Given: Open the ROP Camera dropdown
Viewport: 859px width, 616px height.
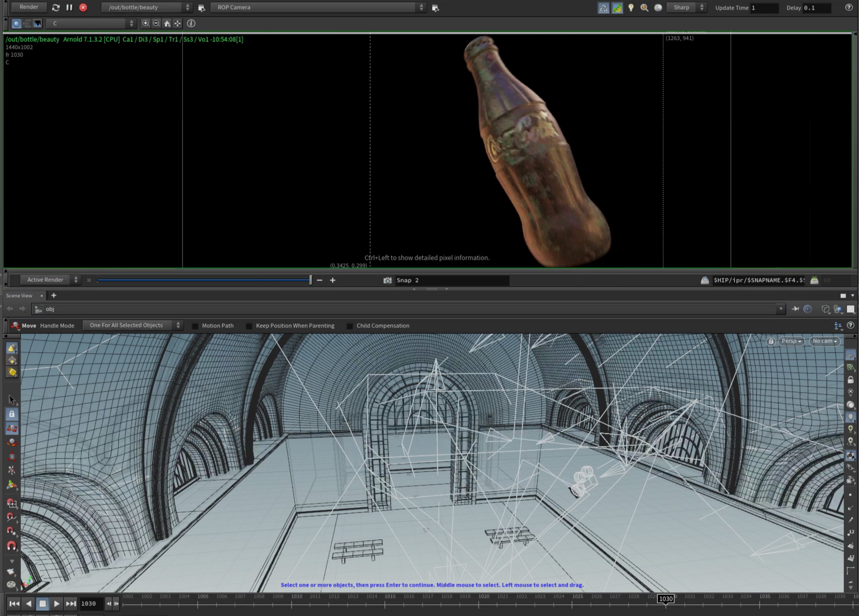Looking at the screenshot, I should (318, 8).
